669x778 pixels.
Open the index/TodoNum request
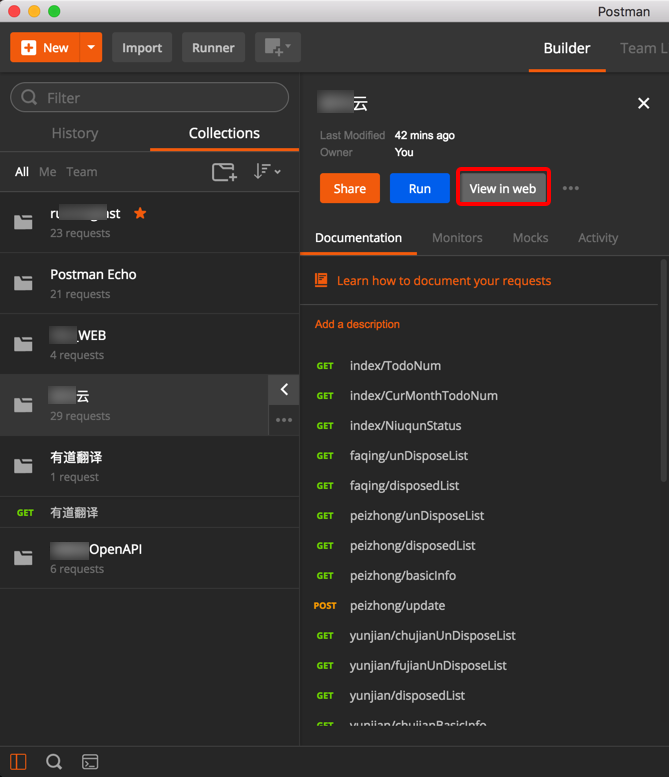coord(396,366)
